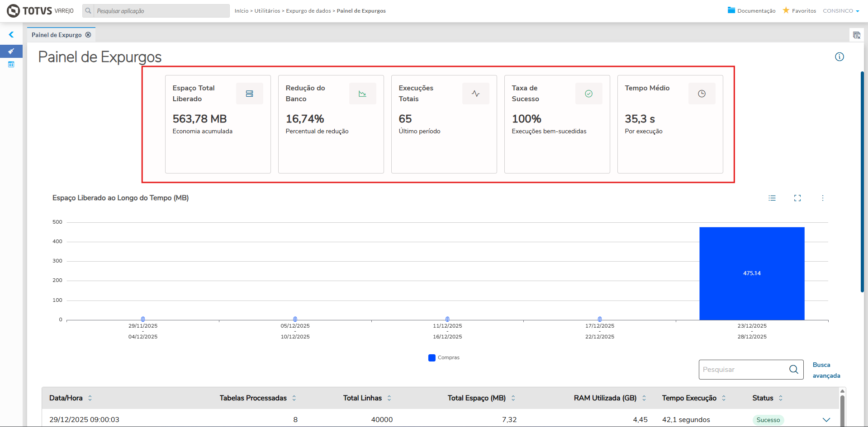Click the 475.14 blue chart bar

752,273
